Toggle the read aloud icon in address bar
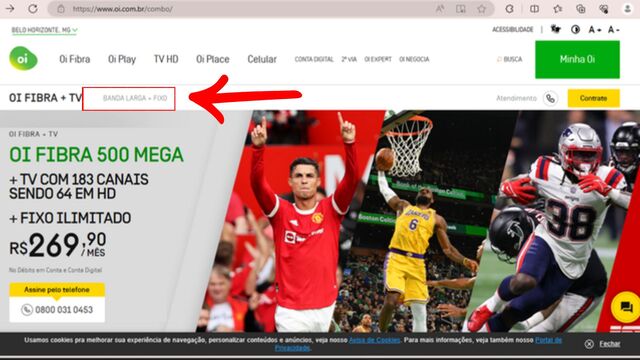640x360 pixels. [440, 9]
